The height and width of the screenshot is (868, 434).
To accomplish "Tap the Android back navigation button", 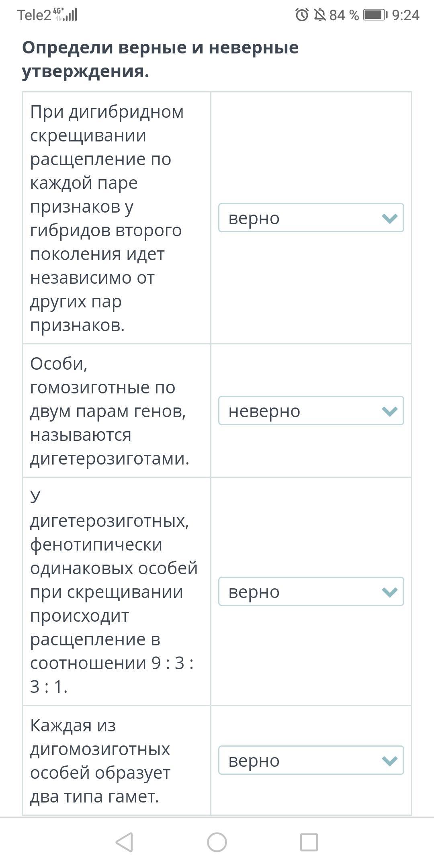I will click(125, 842).
